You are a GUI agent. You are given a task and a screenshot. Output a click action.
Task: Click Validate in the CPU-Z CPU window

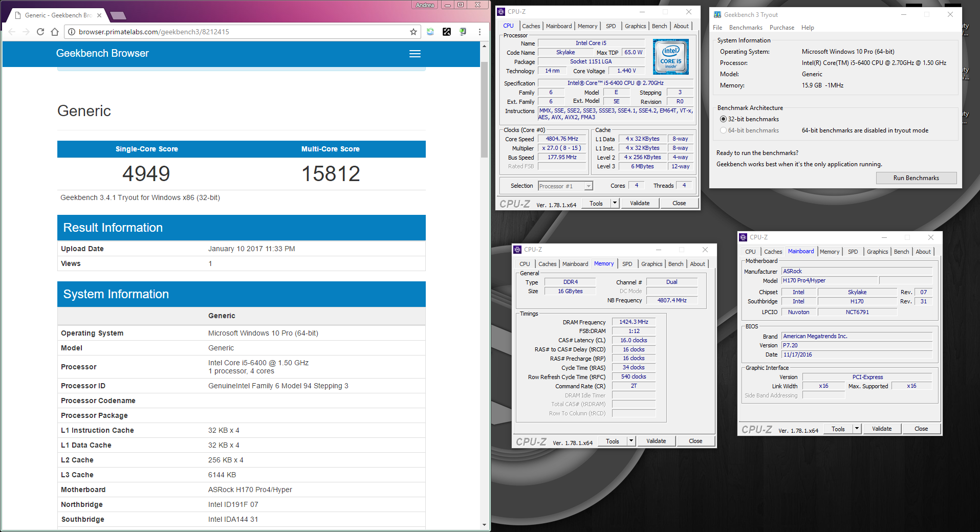coord(640,203)
